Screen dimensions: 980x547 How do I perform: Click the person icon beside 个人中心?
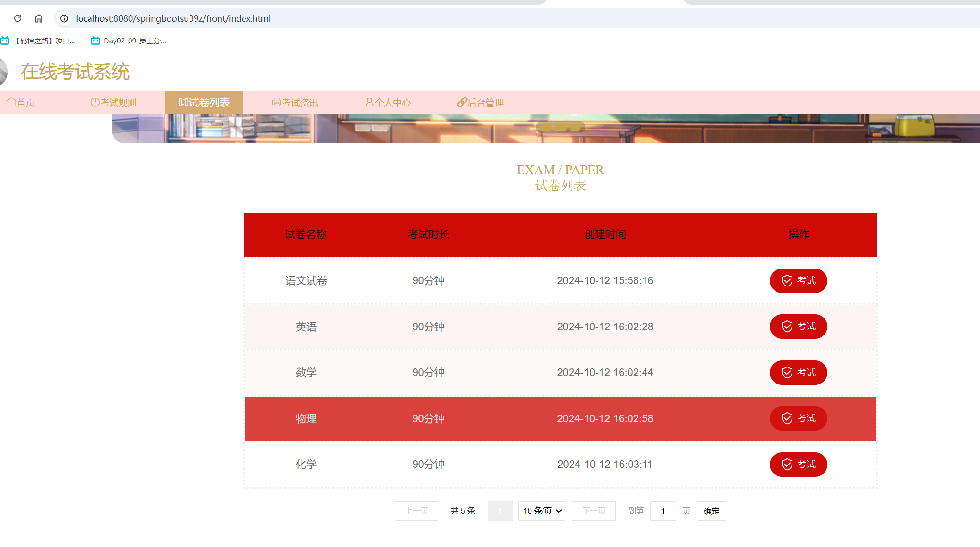pos(369,102)
